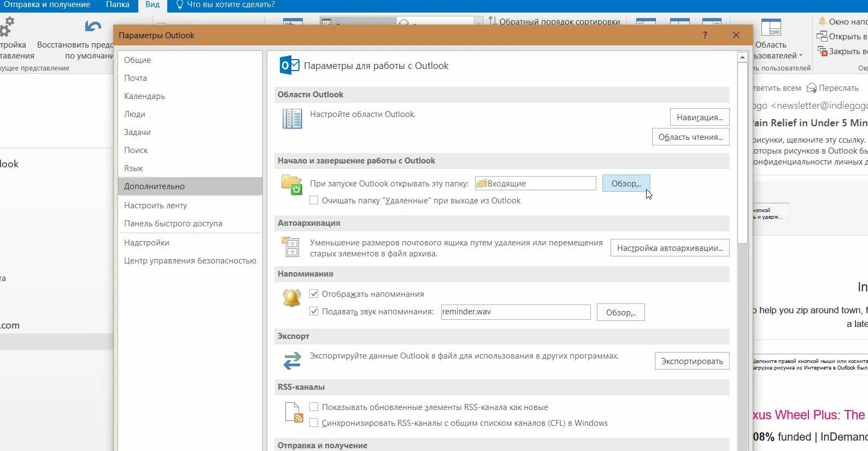Screen dimensions: 868x451
Task: Close the Параметры Outlook dialog
Action: pyautogui.click(x=736, y=35)
